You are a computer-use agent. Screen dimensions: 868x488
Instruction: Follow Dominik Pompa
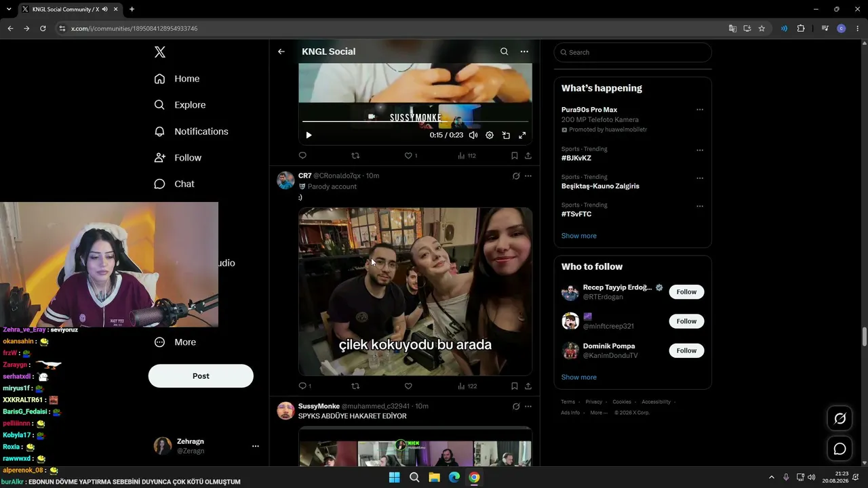pos(686,350)
